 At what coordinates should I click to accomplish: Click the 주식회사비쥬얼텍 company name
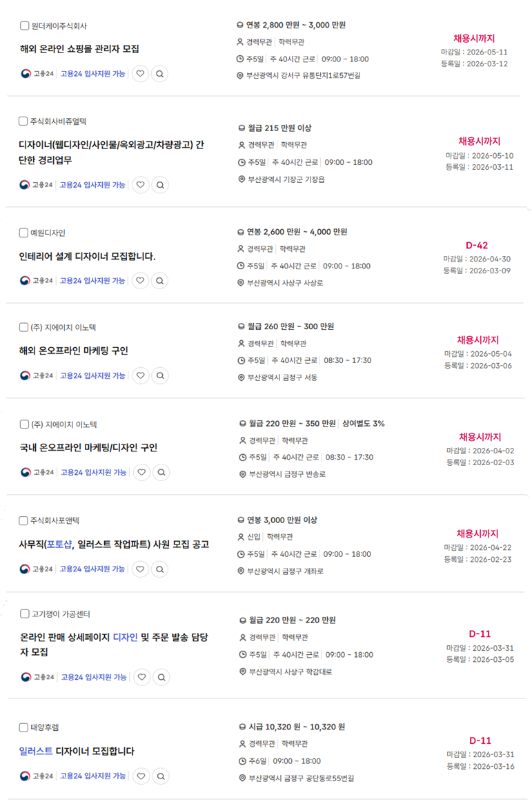[58, 121]
